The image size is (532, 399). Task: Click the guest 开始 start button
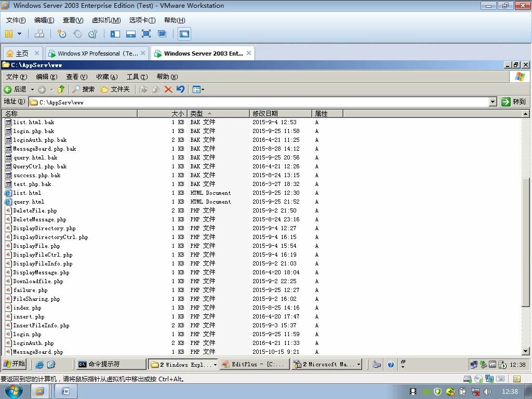pos(14,364)
